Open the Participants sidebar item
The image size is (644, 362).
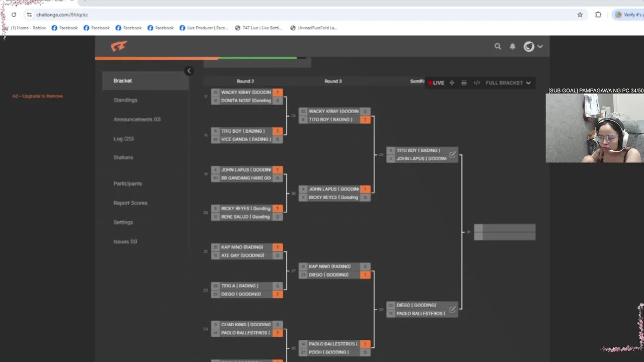pyautogui.click(x=127, y=184)
